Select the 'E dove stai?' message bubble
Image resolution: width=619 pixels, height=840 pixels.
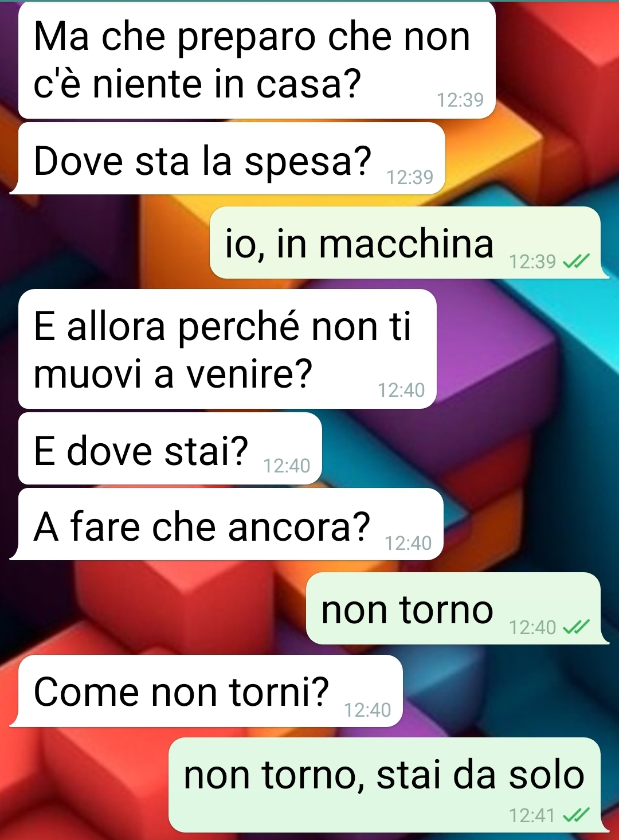170,449
